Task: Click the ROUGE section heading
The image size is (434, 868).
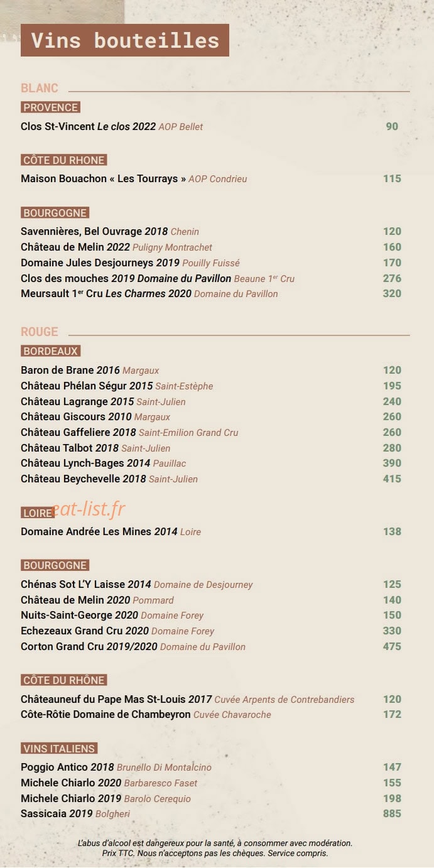Action: click(x=39, y=332)
